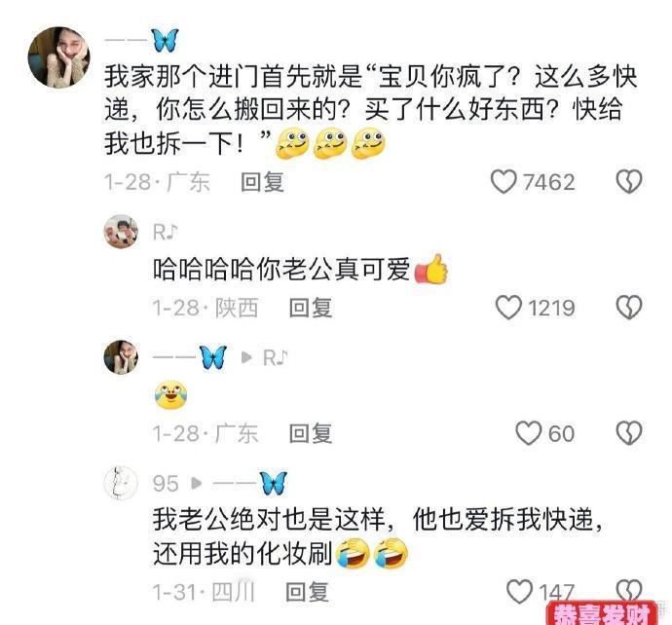Image resolution: width=672 pixels, height=625 pixels.
Task: Like the top comment with 7462 likes
Action: tap(504, 182)
